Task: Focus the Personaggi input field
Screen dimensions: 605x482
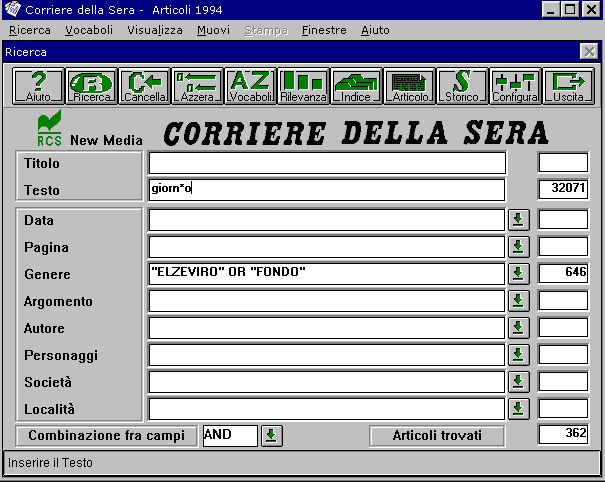Action: [x=327, y=355]
